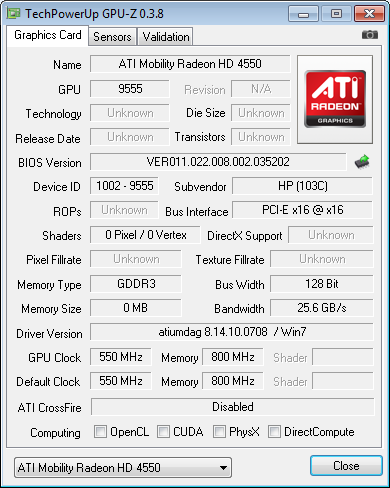Click the GPU Clock field 550 MHz

pos(121,357)
